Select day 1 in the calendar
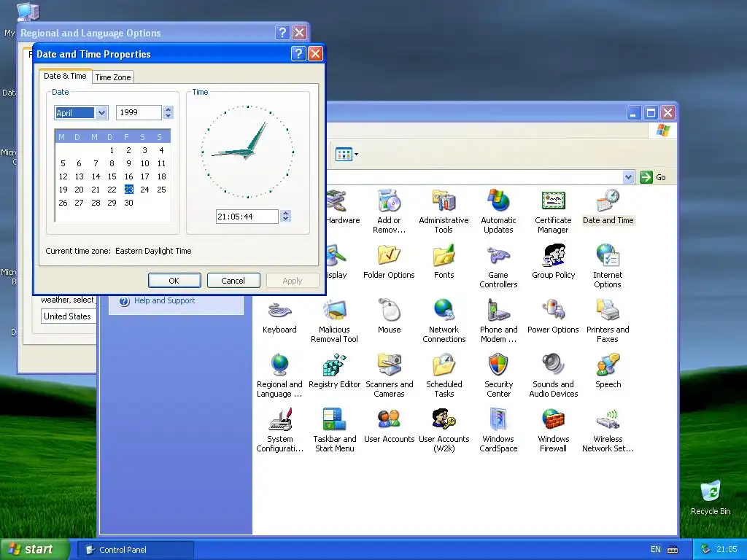The width and height of the screenshot is (747, 560). [x=112, y=150]
